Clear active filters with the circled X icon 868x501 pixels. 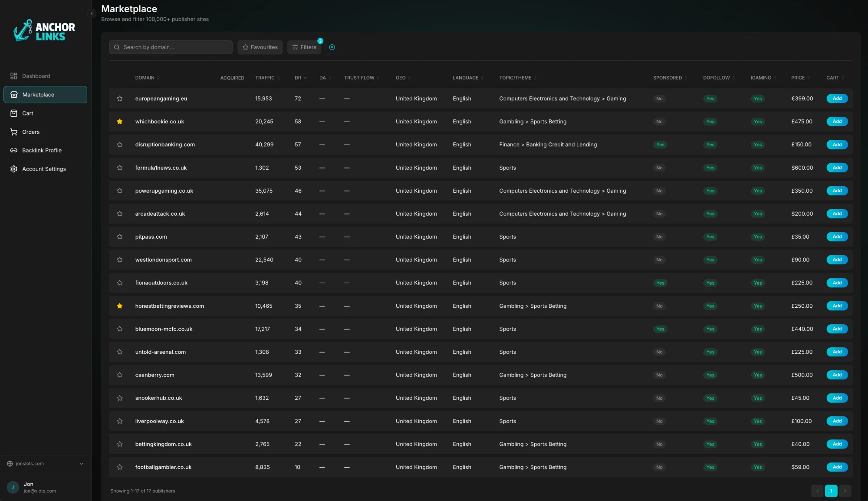[332, 47]
